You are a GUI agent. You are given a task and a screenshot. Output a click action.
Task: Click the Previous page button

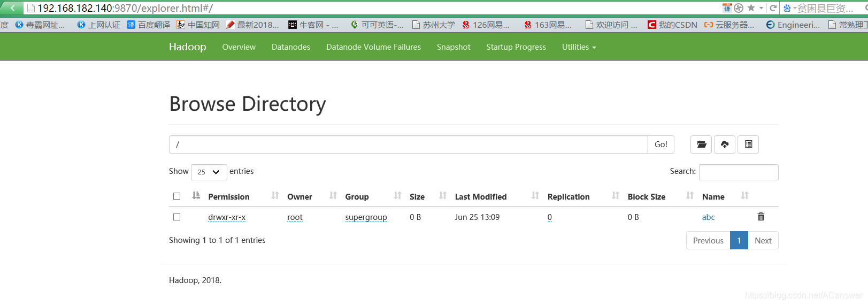point(708,240)
